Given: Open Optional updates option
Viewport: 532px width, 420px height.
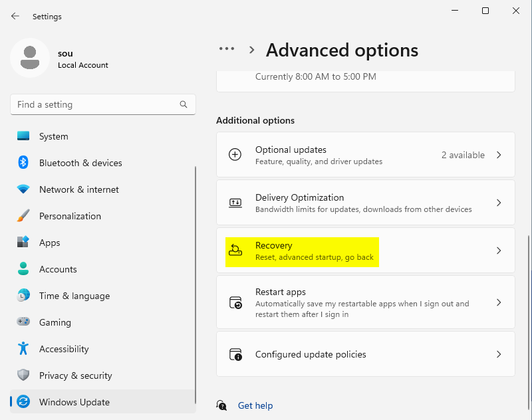Looking at the screenshot, I should [x=365, y=155].
